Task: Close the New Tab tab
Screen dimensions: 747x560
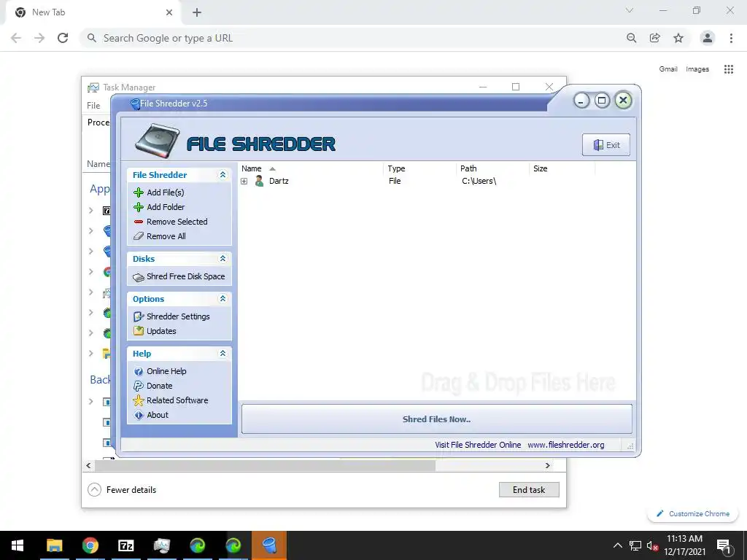Action: 169,12
